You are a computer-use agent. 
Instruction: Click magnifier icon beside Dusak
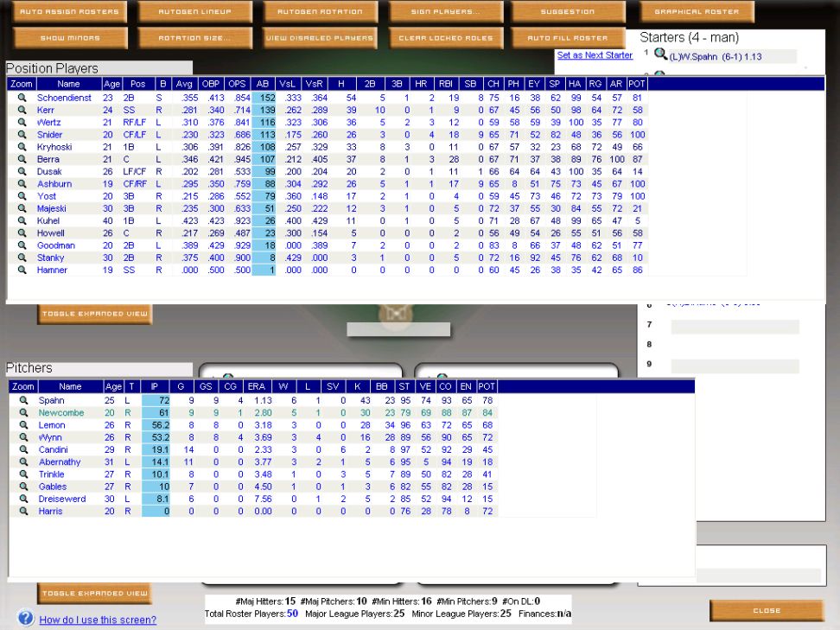pos(22,171)
